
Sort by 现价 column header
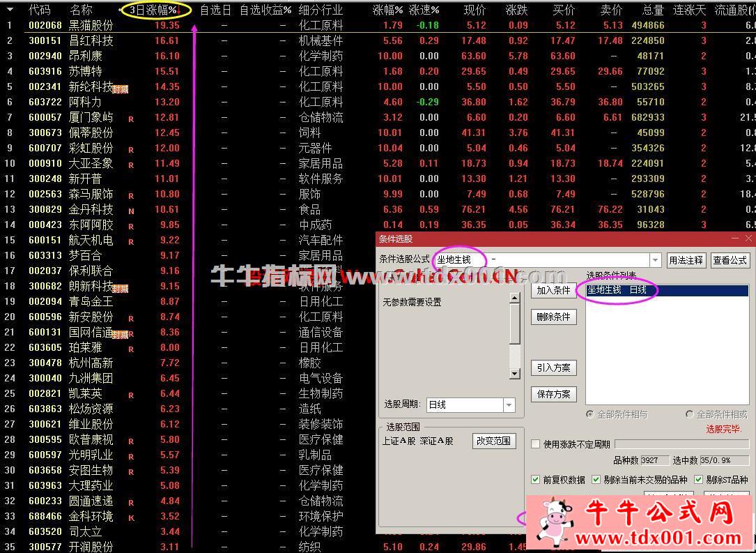pos(475,10)
